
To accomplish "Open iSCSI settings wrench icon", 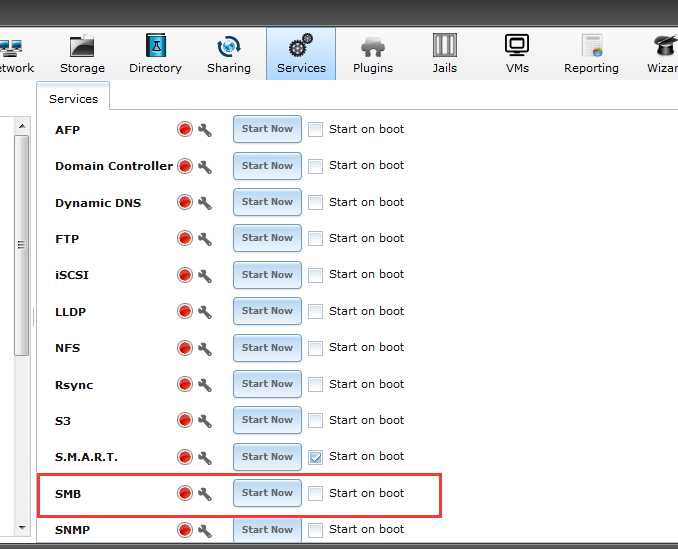I will (205, 275).
